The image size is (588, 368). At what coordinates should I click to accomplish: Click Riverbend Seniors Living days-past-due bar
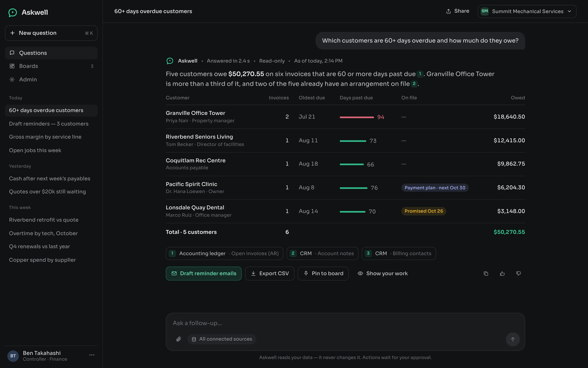click(353, 141)
